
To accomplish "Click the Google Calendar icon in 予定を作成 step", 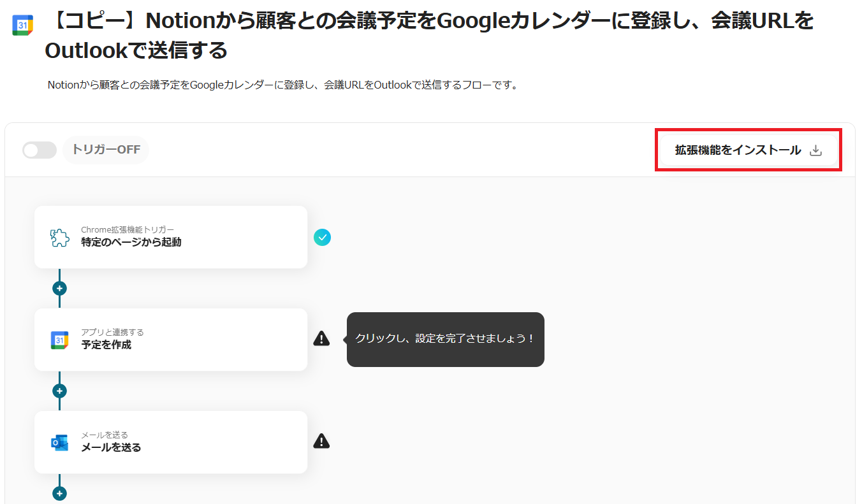I will pos(60,340).
